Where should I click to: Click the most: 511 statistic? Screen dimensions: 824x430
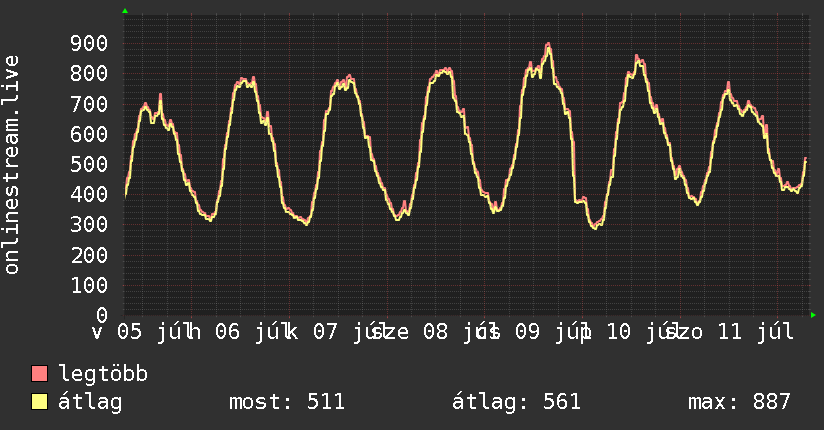coord(287,402)
